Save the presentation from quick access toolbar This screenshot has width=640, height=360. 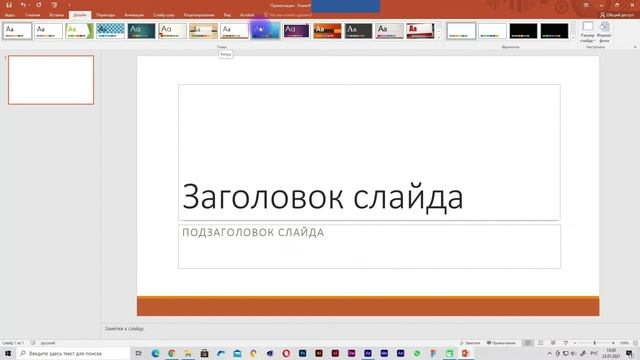(x=9, y=5)
